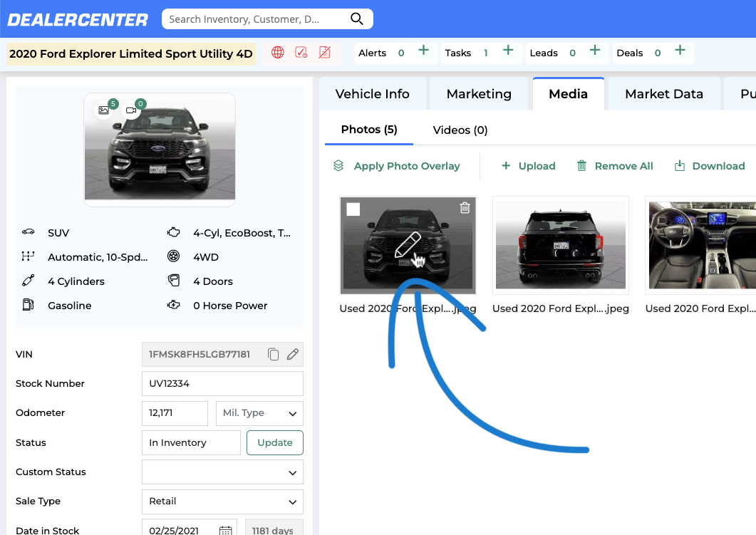Click the globe icon beside vehicle title
The image size is (756, 535).
pos(278,53)
